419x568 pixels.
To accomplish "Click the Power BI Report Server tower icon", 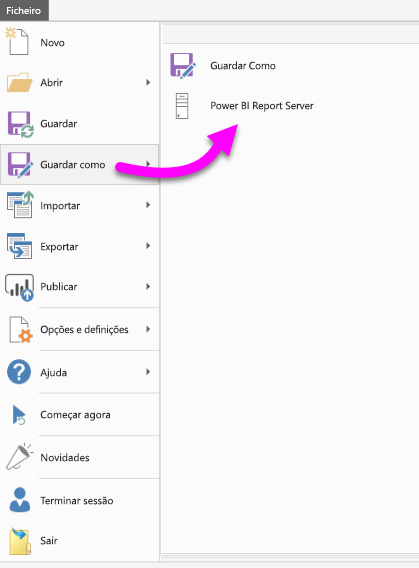I will pos(182,106).
